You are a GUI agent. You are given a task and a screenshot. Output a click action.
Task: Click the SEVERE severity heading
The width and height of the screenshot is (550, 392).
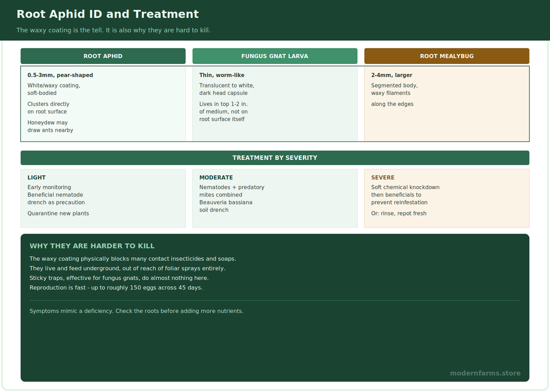point(382,177)
